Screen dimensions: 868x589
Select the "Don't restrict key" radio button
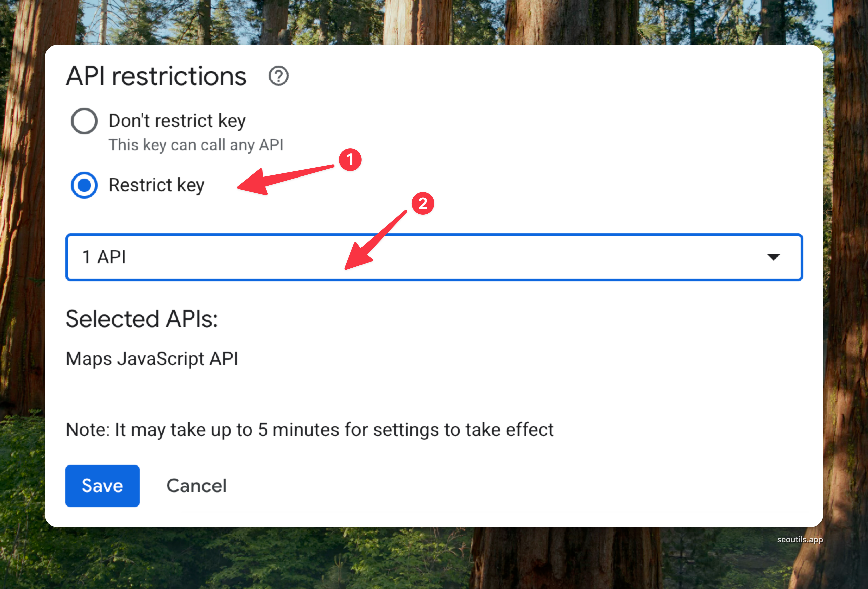(x=84, y=121)
